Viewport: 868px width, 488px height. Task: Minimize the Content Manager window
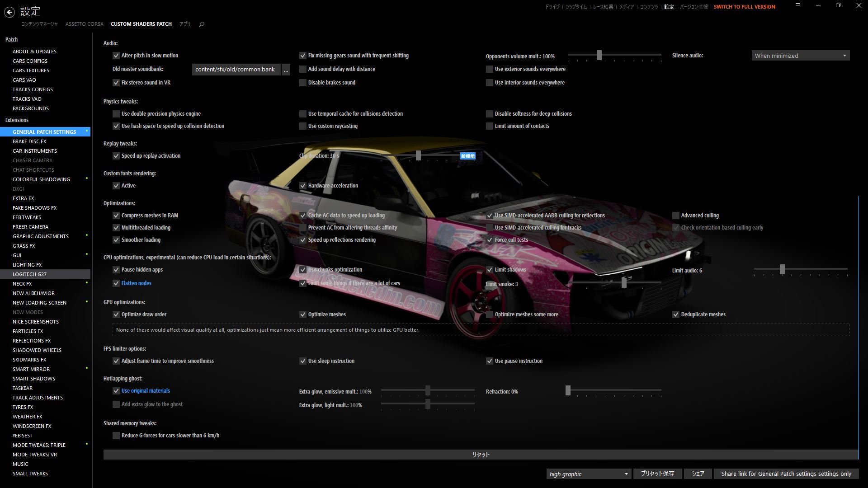[x=818, y=5]
